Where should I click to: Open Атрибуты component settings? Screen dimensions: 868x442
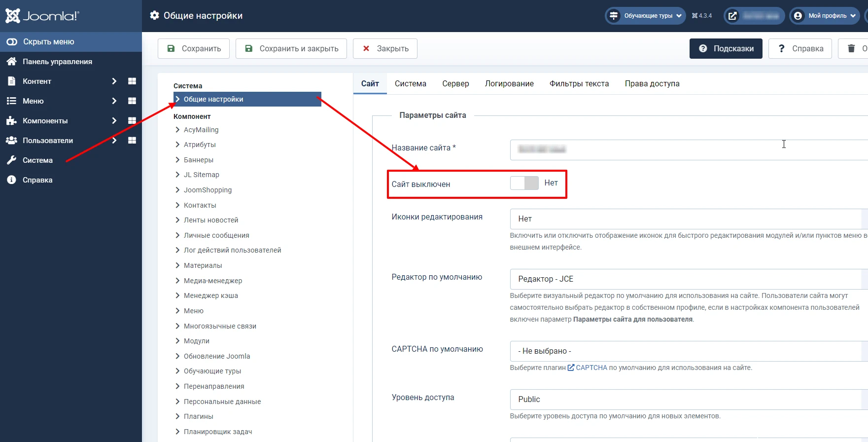coord(199,145)
